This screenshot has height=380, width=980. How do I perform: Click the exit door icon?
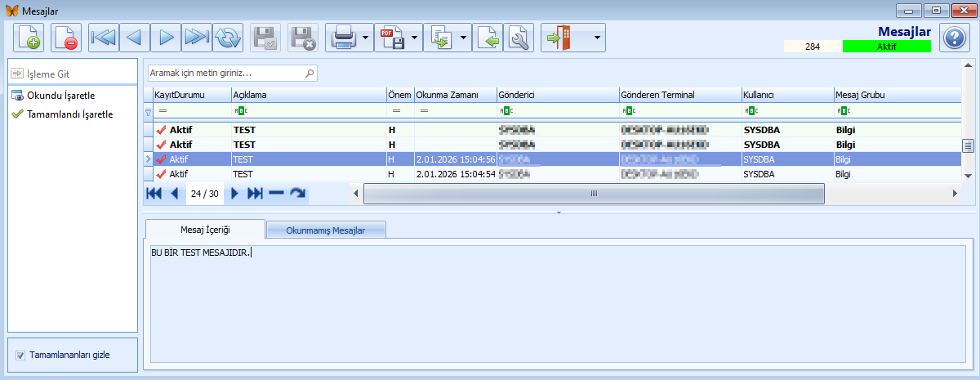point(559,38)
